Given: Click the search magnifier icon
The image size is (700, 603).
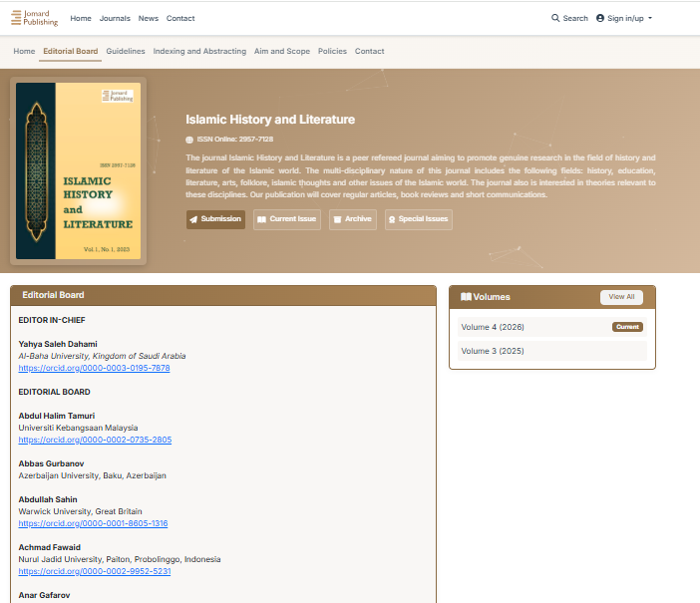Looking at the screenshot, I should pos(555,18).
